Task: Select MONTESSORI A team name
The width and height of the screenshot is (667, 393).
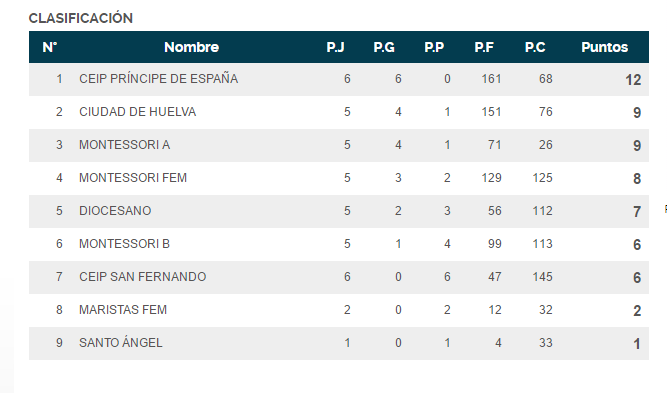Action: (x=124, y=145)
